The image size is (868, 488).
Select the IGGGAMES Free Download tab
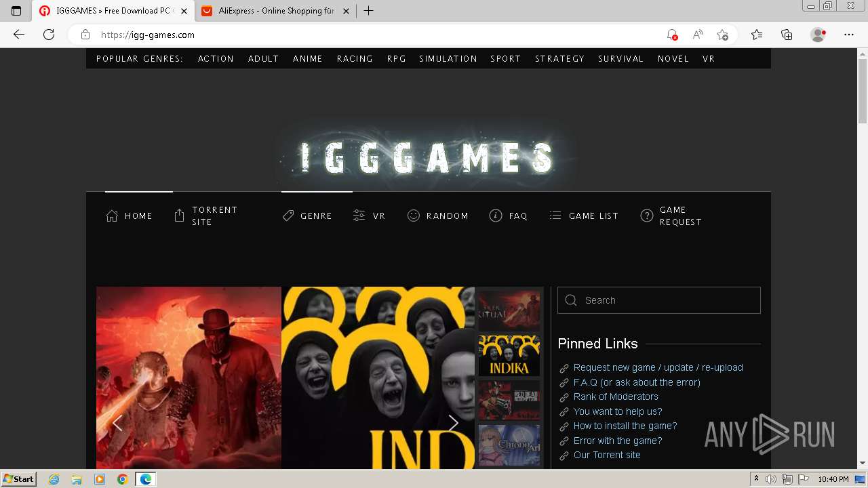[113, 11]
